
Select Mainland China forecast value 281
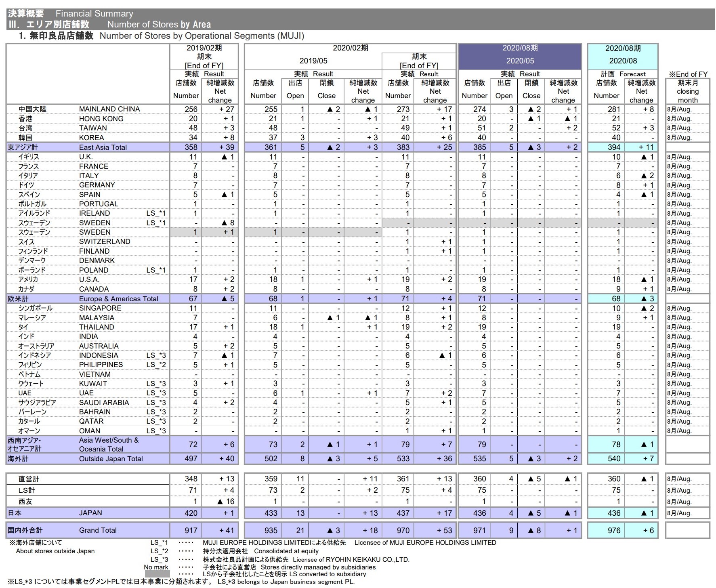pyautogui.click(x=614, y=109)
